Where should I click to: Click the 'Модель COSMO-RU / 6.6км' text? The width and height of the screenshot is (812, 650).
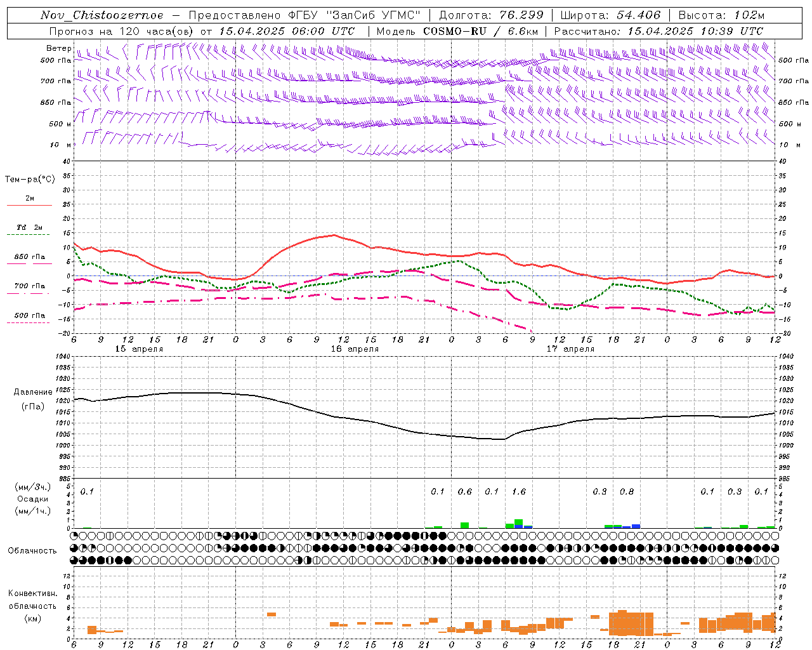click(x=457, y=31)
